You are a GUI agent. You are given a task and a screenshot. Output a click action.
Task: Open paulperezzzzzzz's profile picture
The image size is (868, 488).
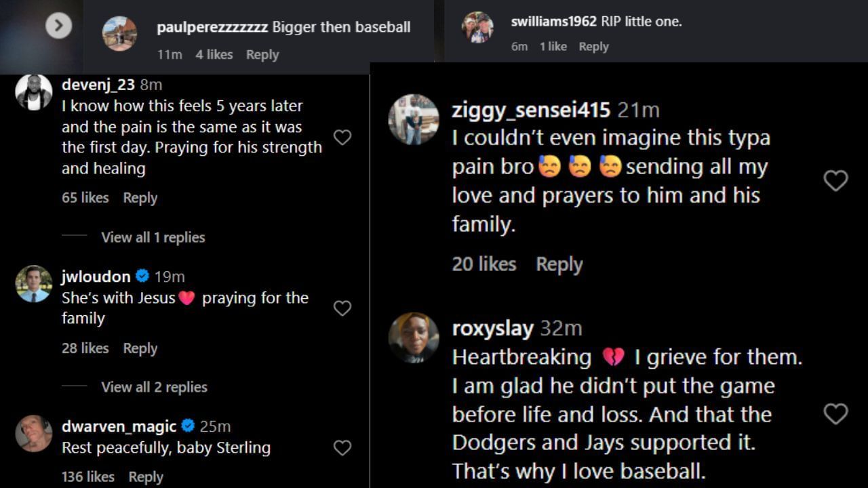119,34
